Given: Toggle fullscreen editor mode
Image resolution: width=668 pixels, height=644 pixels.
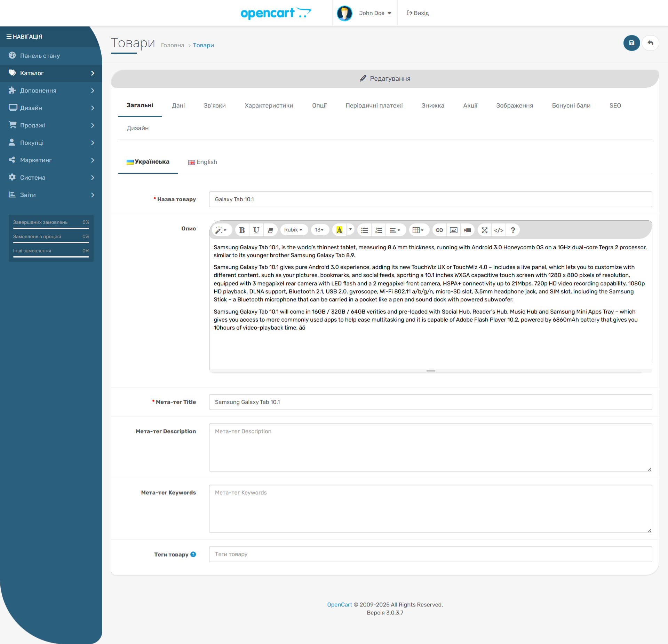Looking at the screenshot, I should [x=485, y=230].
